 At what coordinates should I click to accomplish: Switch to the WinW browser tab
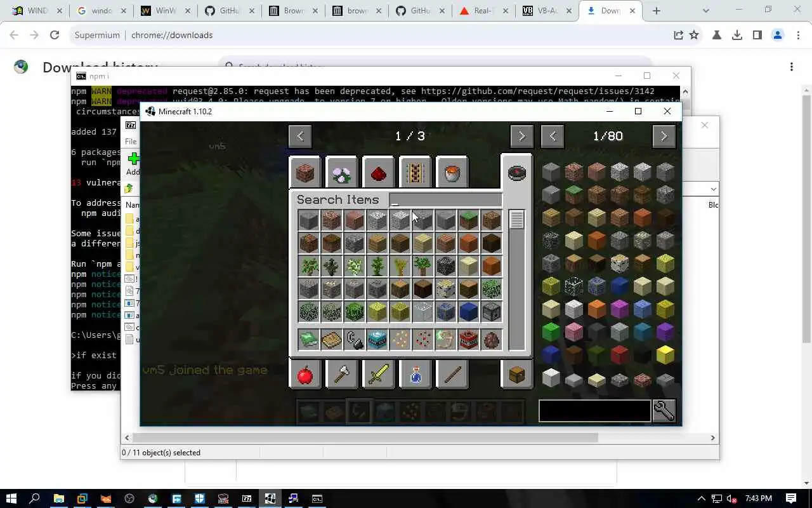point(164,11)
